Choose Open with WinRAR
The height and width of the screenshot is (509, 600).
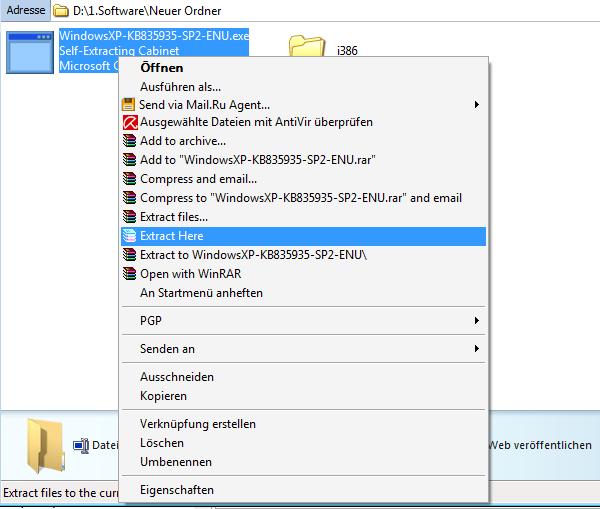pos(303,274)
